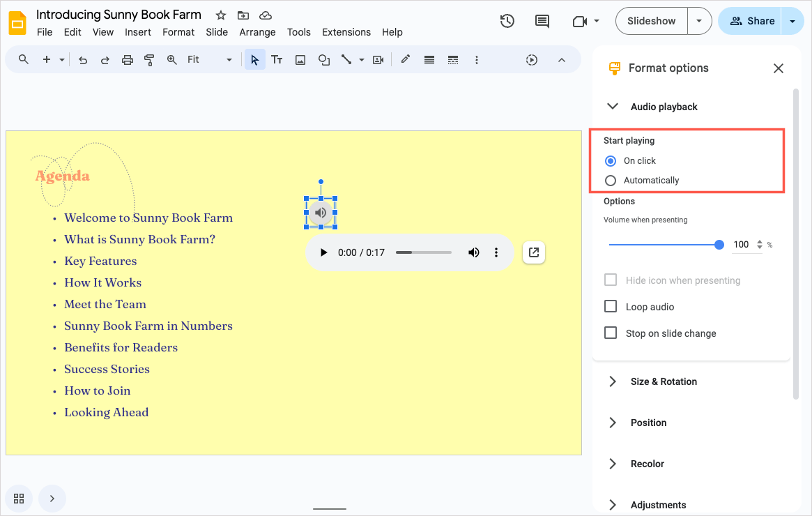This screenshot has height=516, width=812.
Task: Click the zoom magnifier tool
Action: [x=172, y=59]
